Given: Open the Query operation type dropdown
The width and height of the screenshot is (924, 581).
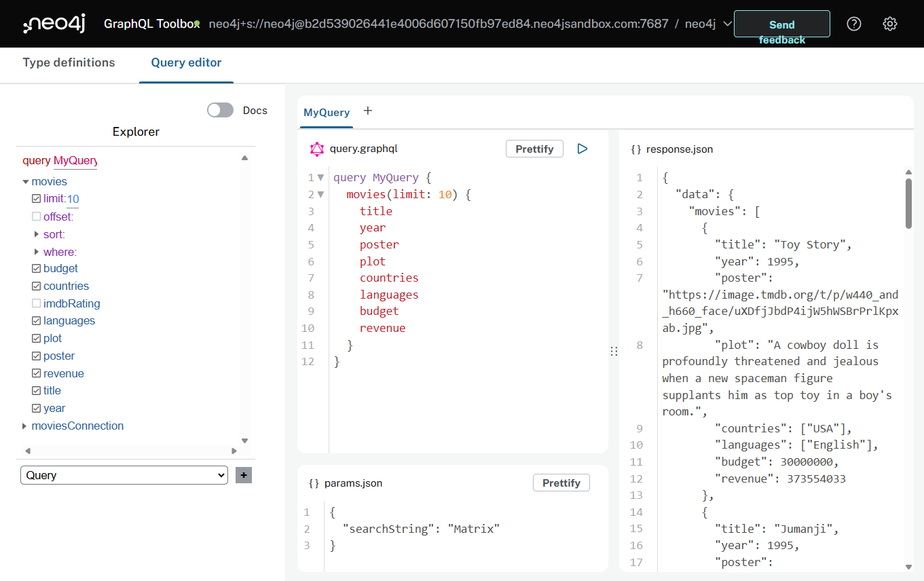Looking at the screenshot, I should coord(124,475).
